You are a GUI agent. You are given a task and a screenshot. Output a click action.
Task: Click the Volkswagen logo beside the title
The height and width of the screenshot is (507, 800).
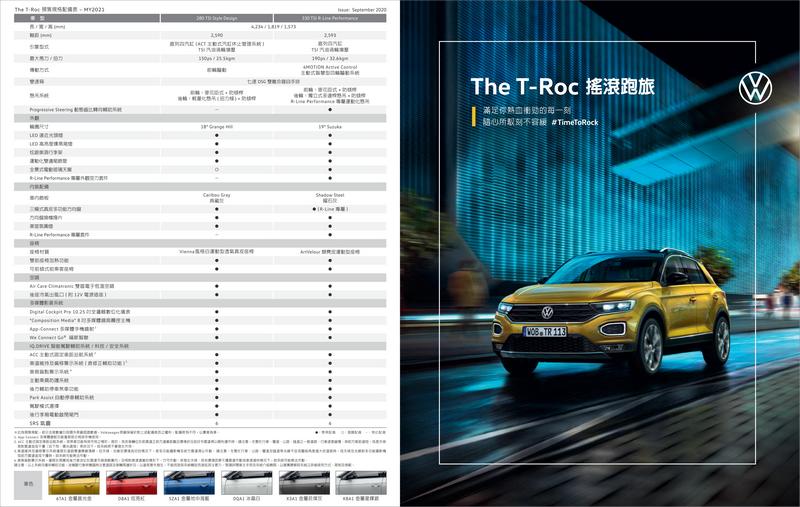(x=755, y=88)
